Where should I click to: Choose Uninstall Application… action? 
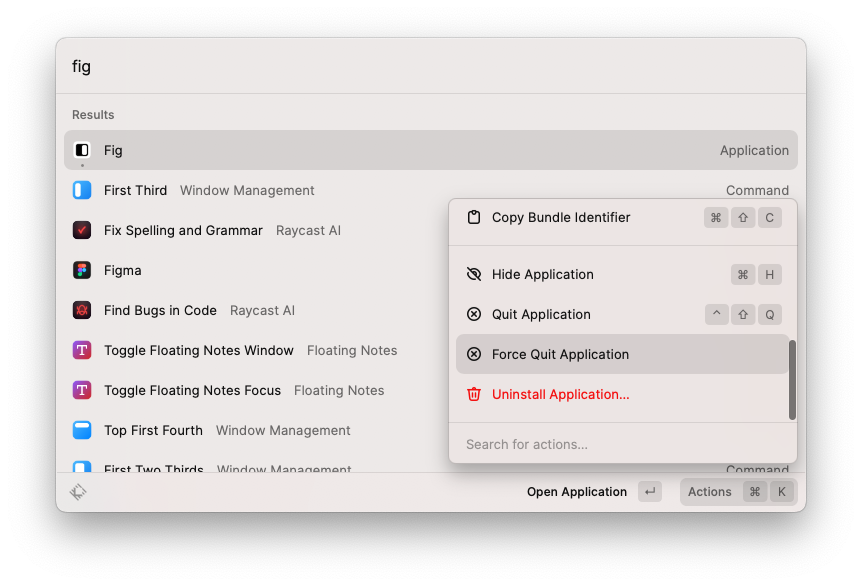coord(623,394)
